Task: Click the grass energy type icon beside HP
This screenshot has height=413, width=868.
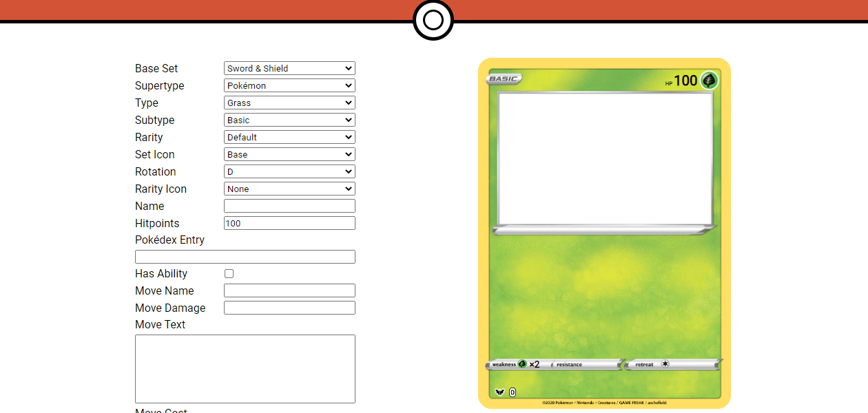Action: pos(710,81)
